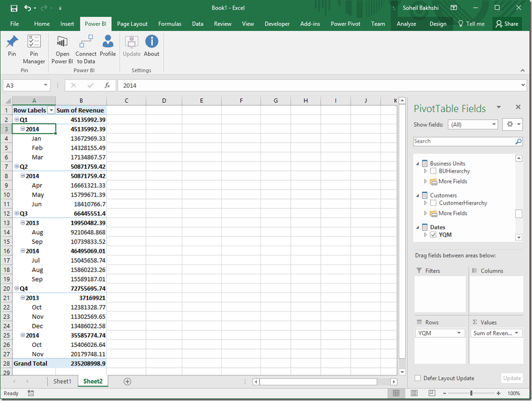Viewport: 532px width, 401px height.
Task: Open Customize Quick Access Toolbar arrow
Action: click(x=60, y=8)
